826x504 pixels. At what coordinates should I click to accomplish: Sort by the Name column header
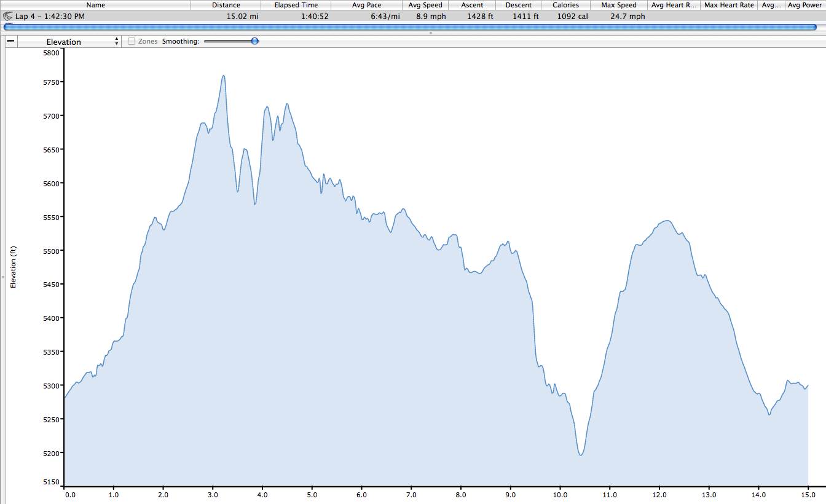(95, 5)
